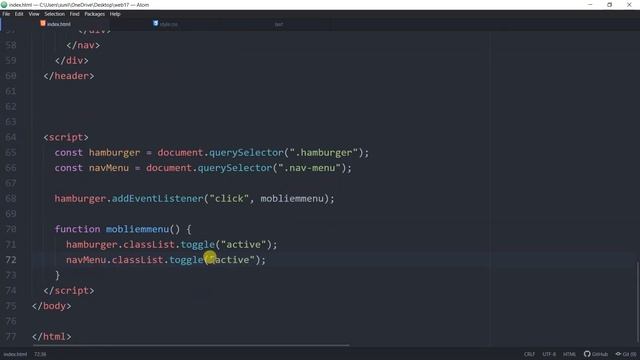The width and height of the screenshot is (640, 360).
Task: Click the closing script tag
Action: [x=69, y=291]
